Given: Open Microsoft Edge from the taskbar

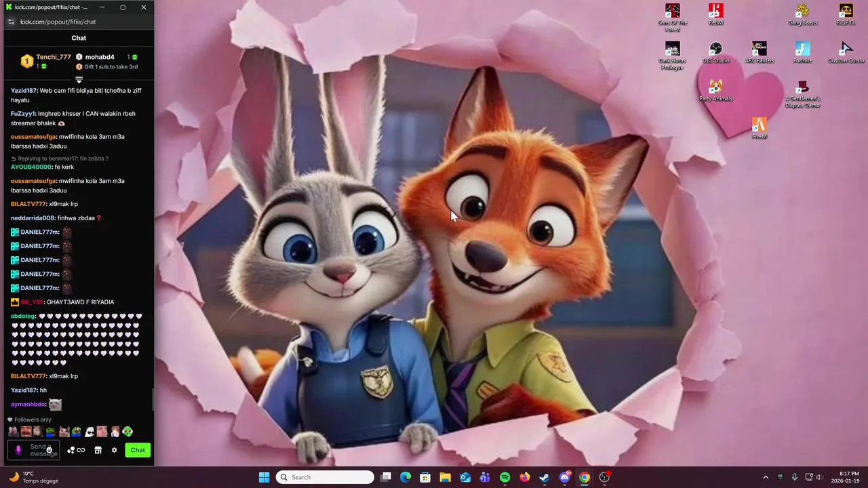Looking at the screenshot, I should point(406,477).
